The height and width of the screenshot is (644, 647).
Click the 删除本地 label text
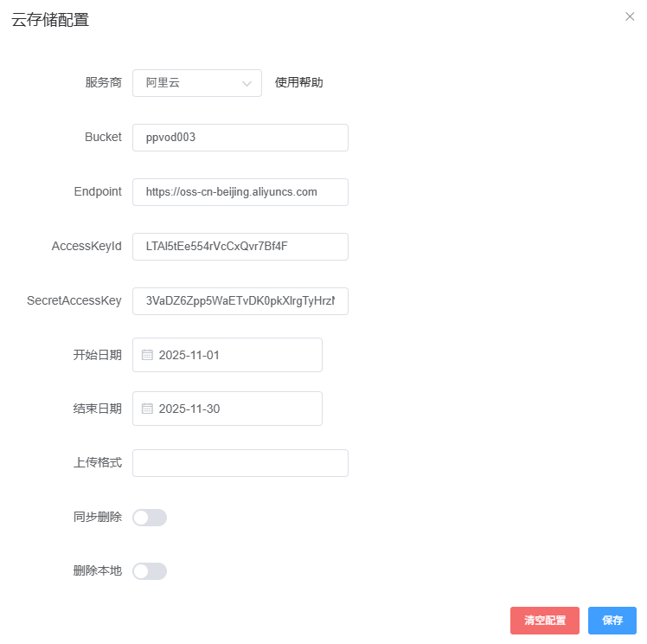97,571
